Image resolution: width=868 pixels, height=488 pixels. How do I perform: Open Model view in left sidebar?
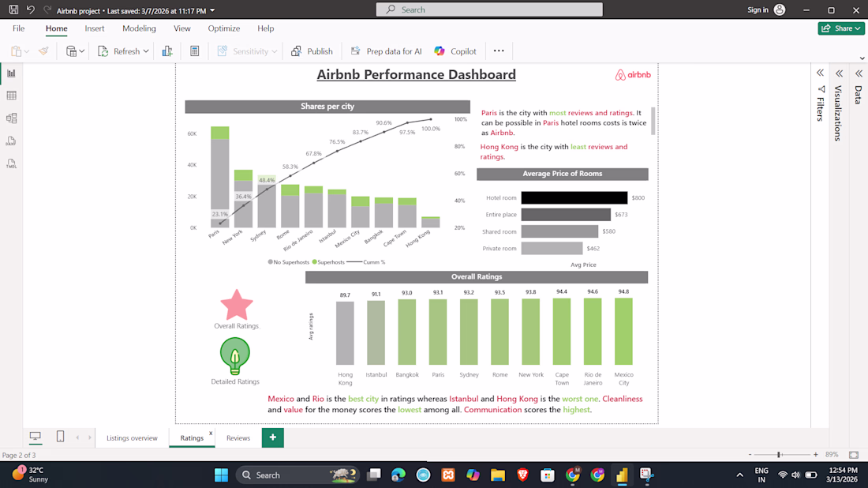click(x=11, y=118)
